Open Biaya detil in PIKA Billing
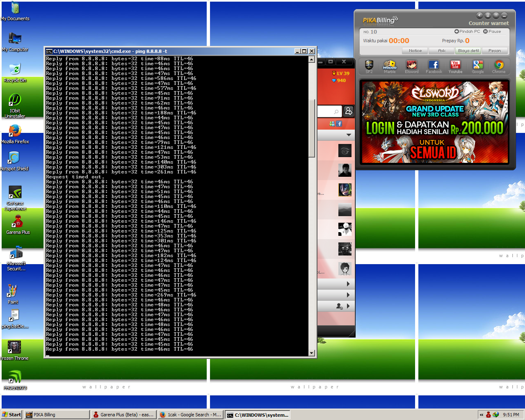The image size is (525, 420). pos(468,51)
